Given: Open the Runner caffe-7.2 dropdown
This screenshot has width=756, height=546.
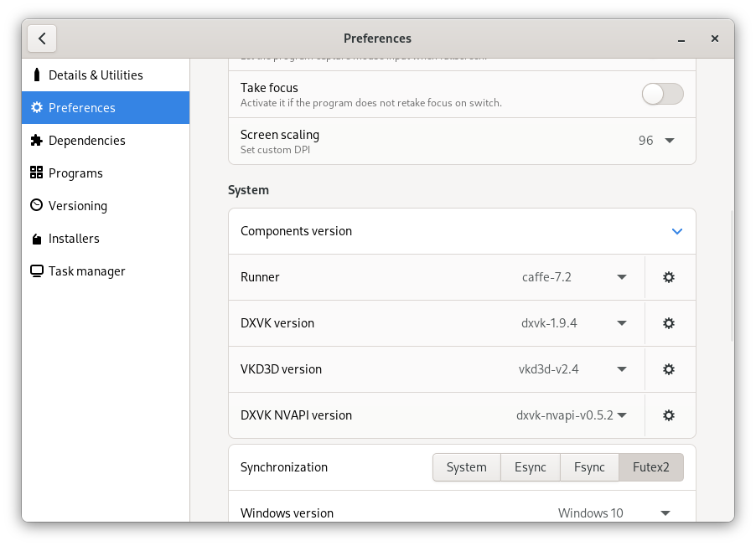Looking at the screenshot, I should tap(575, 277).
